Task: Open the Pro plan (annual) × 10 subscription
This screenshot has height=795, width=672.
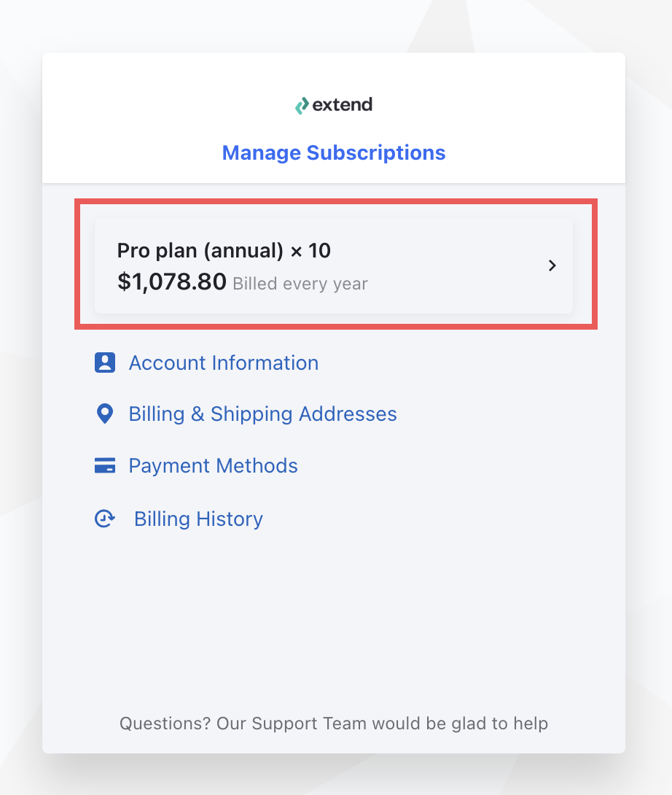Action: click(x=334, y=265)
